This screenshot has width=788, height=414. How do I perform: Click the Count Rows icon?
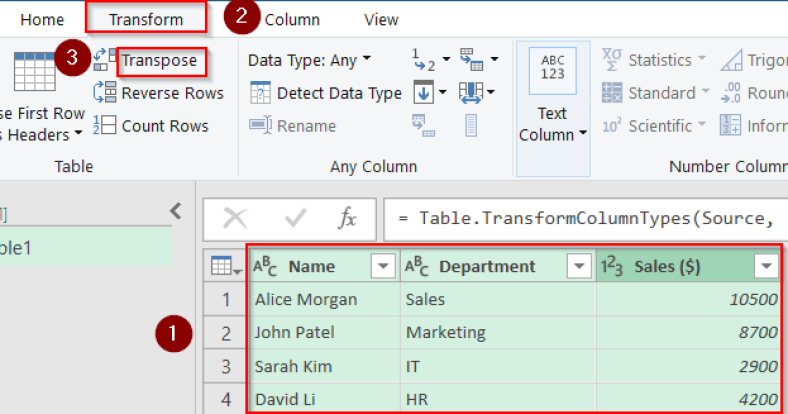tap(105, 126)
